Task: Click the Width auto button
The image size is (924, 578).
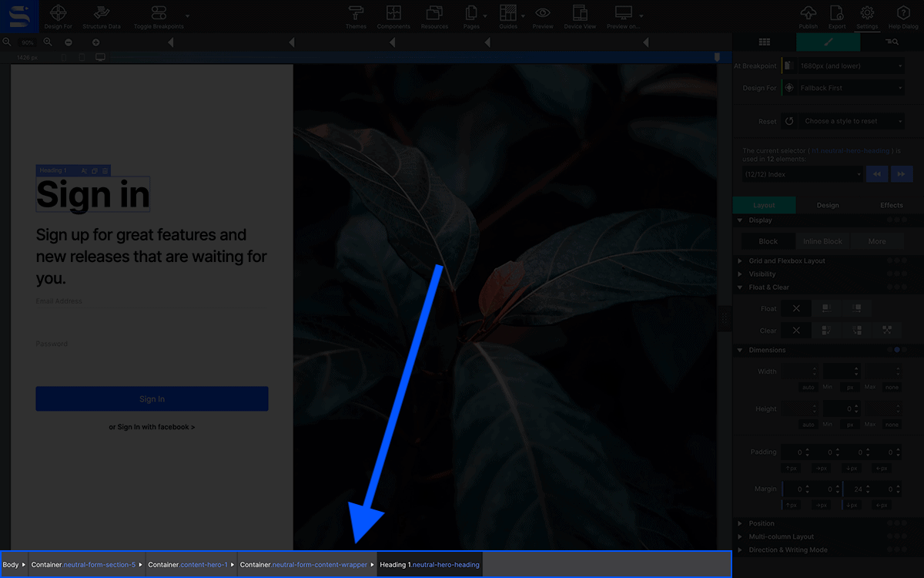Action: coord(808,387)
